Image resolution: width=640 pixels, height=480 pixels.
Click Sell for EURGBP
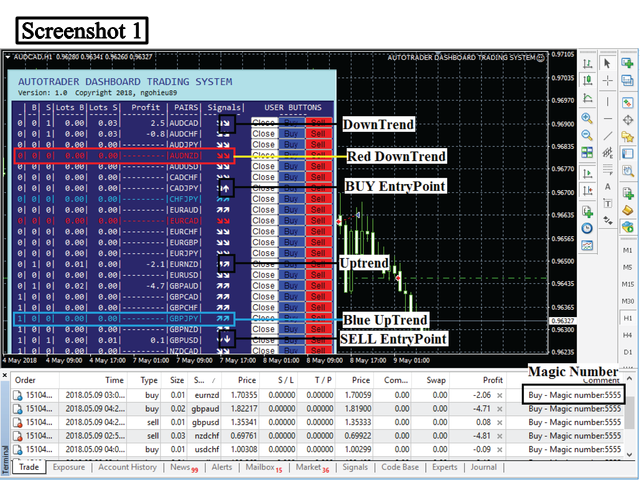[x=318, y=242]
